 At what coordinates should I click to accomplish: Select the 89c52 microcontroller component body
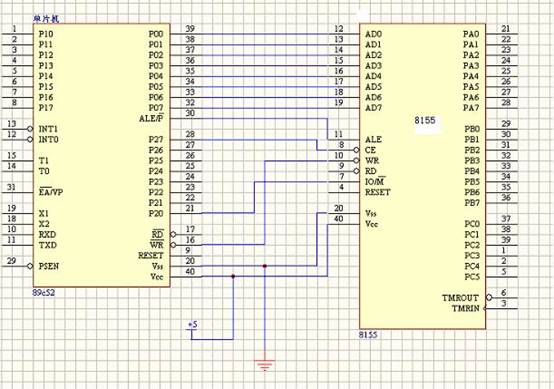pyautogui.click(x=101, y=155)
